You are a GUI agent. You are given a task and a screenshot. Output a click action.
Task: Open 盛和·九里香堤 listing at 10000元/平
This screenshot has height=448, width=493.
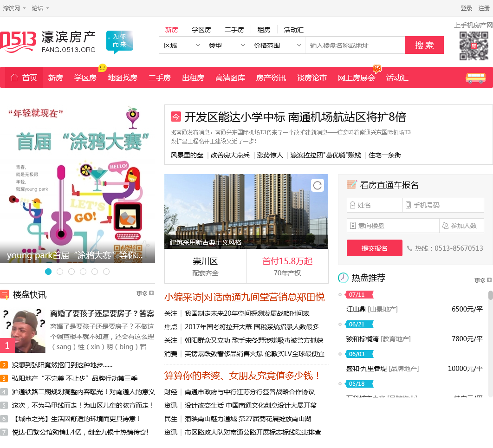415,369
